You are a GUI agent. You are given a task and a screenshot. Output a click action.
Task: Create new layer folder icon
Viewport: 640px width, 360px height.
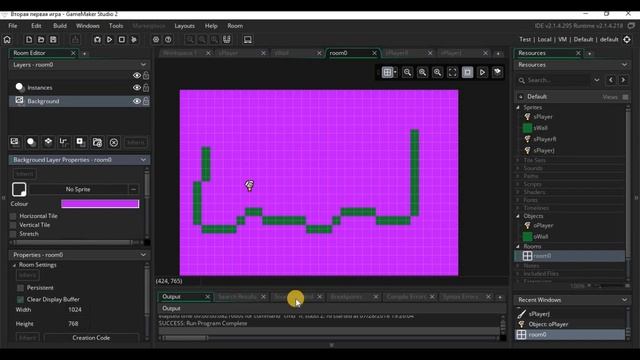97,142
